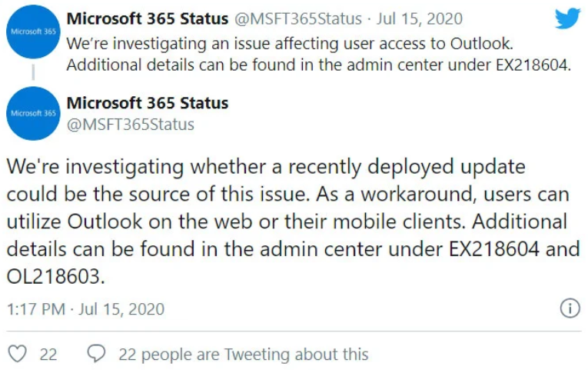The image size is (588, 370).
Task: Open replies via the speech bubble icon
Action: click(x=96, y=354)
